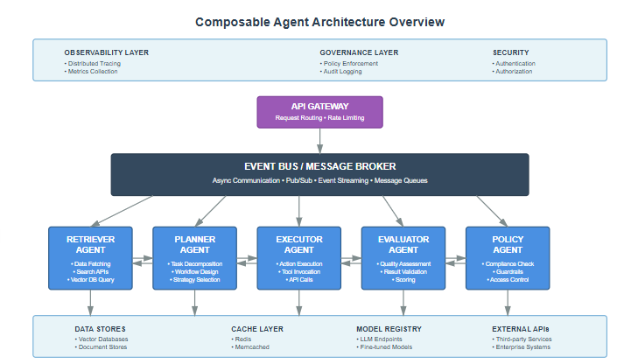624x364 pixels.
Task: Select the Governance Layer heading
Action: coord(359,52)
